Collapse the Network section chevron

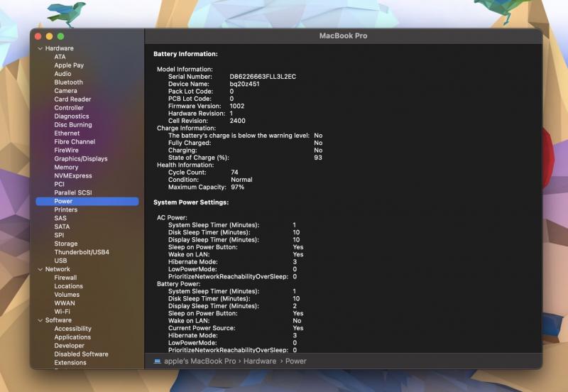[40, 269]
